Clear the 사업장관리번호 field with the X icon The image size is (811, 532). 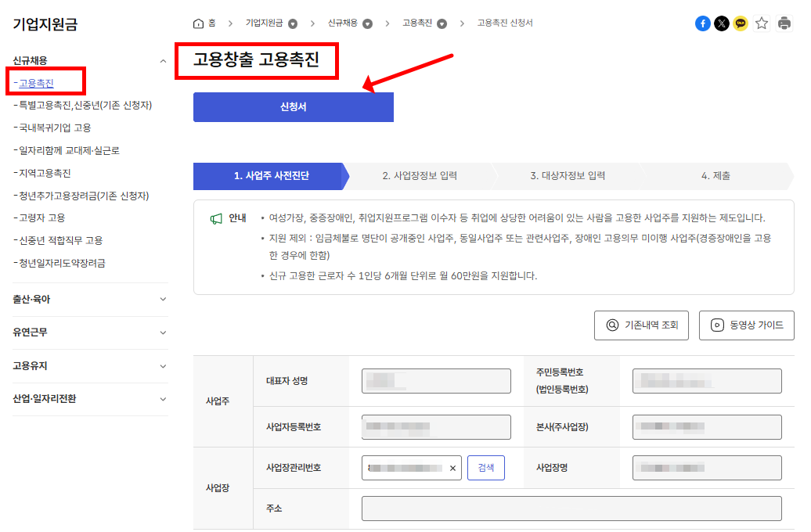coord(452,467)
